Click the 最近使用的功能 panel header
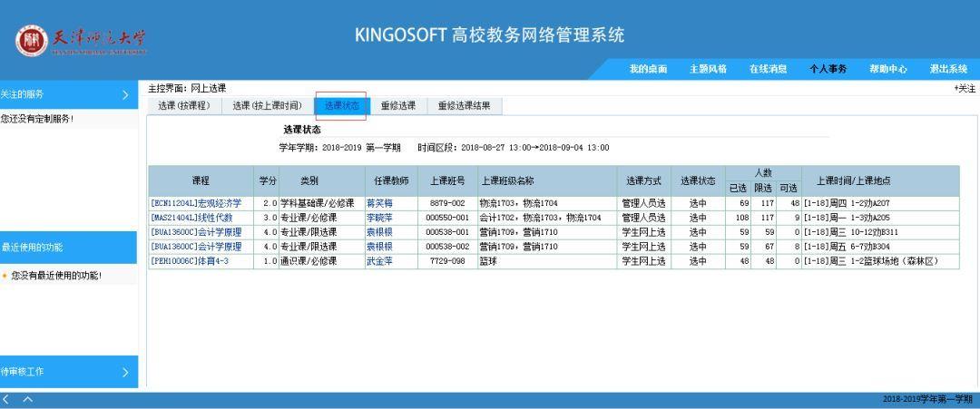The image size is (980, 409). click(68, 248)
